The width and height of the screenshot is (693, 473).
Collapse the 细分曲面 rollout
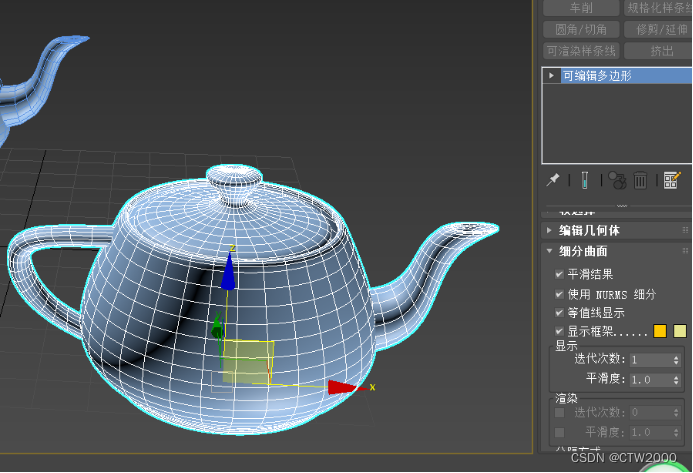[549, 251]
